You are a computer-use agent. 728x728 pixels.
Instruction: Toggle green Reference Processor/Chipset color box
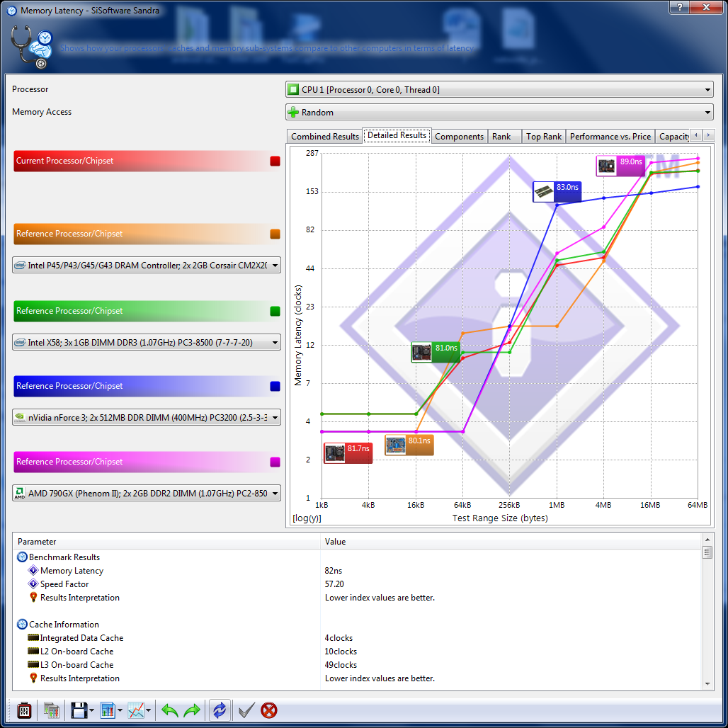[275, 311]
